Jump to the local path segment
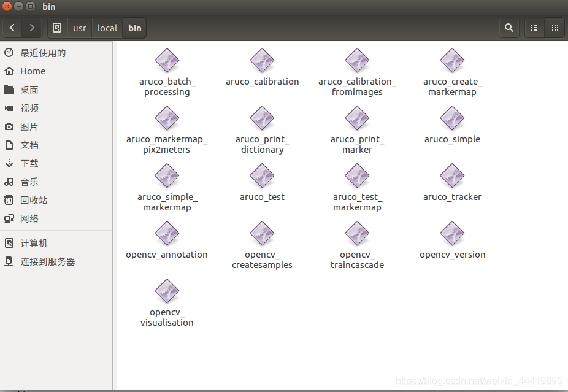This screenshot has width=568, height=392. click(x=107, y=28)
